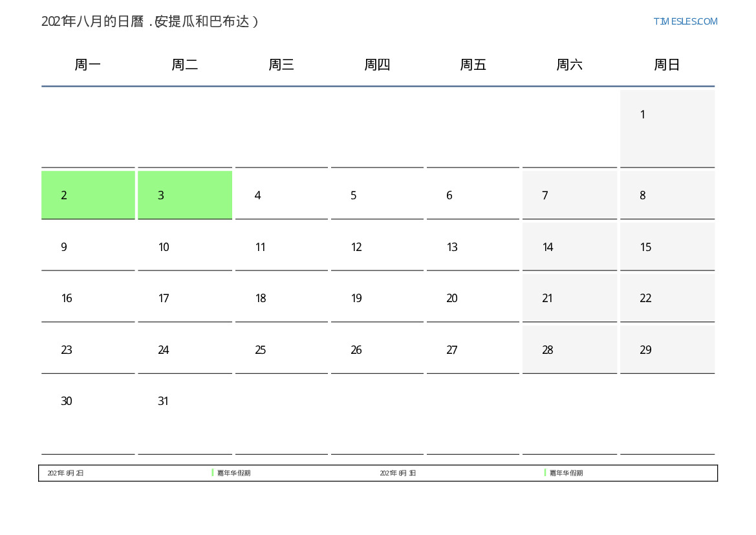Viewport: 756px width, 535px height.
Task: Click the green-highlighted August 2 cell
Action: [x=88, y=195]
